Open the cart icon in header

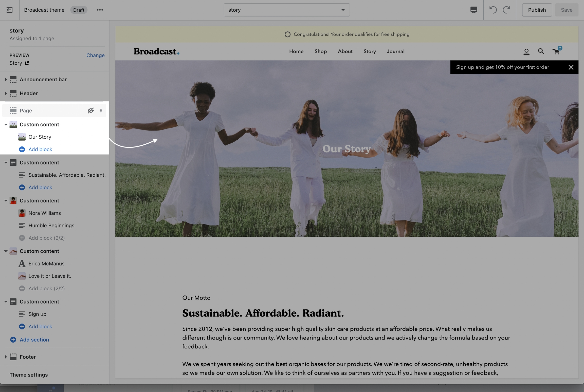pos(556,51)
